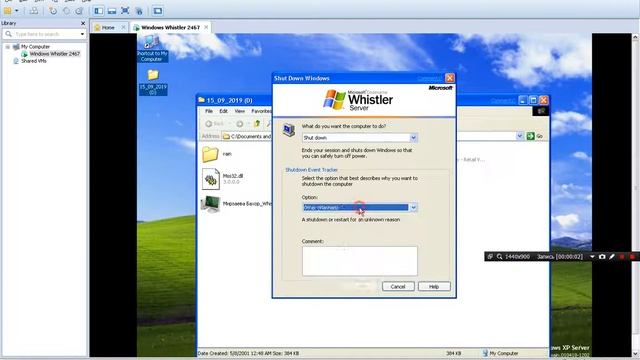Close the Home tab

pyautogui.click(x=123, y=27)
